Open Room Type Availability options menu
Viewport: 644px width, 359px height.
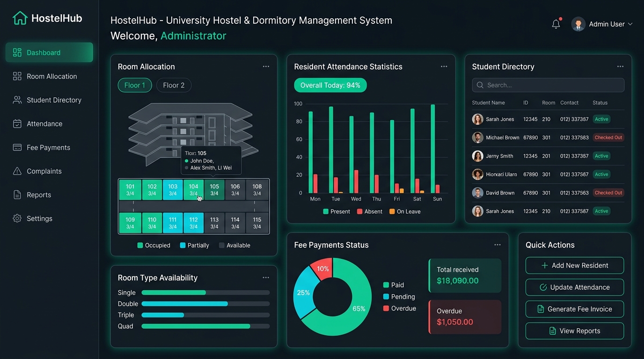pyautogui.click(x=266, y=277)
